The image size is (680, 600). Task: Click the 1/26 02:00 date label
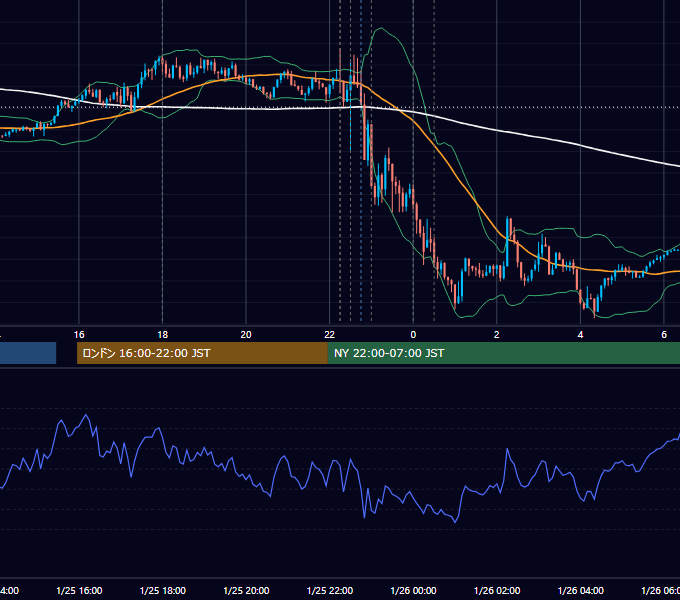(x=497, y=590)
